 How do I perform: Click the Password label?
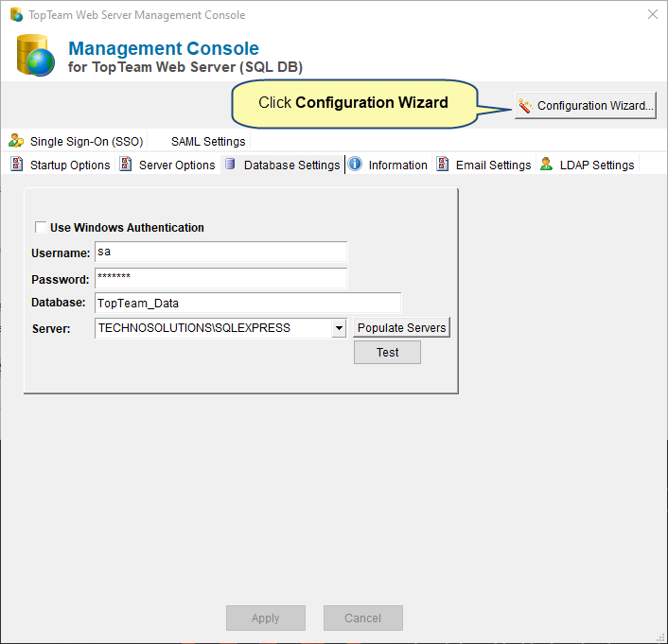pyautogui.click(x=60, y=279)
